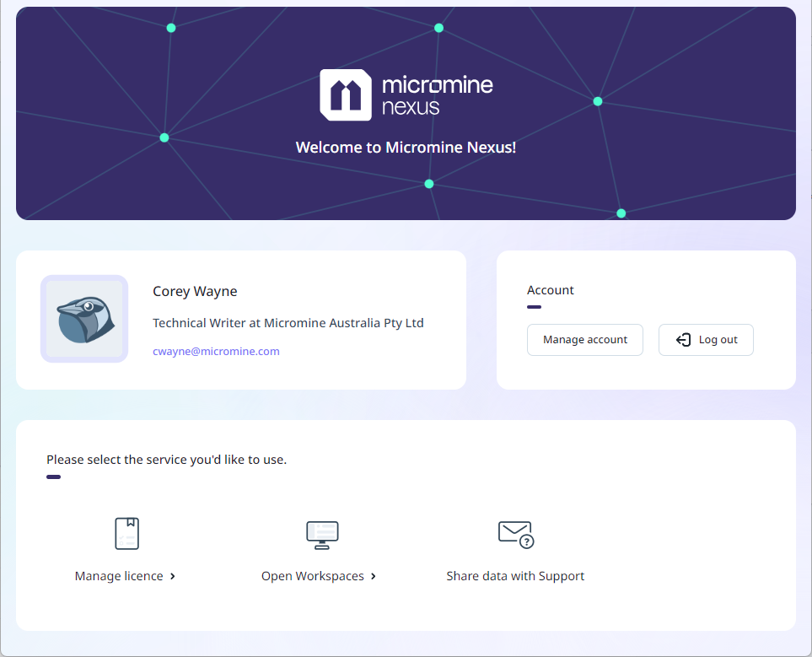Log out of the account

pyautogui.click(x=706, y=340)
